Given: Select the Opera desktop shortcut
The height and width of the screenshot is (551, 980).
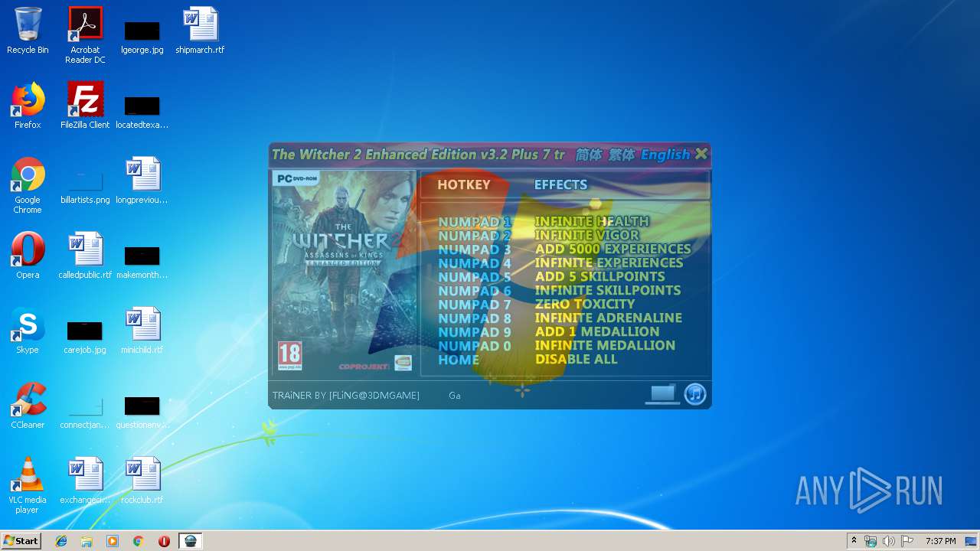Looking at the screenshot, I should (x=28, y=256).
